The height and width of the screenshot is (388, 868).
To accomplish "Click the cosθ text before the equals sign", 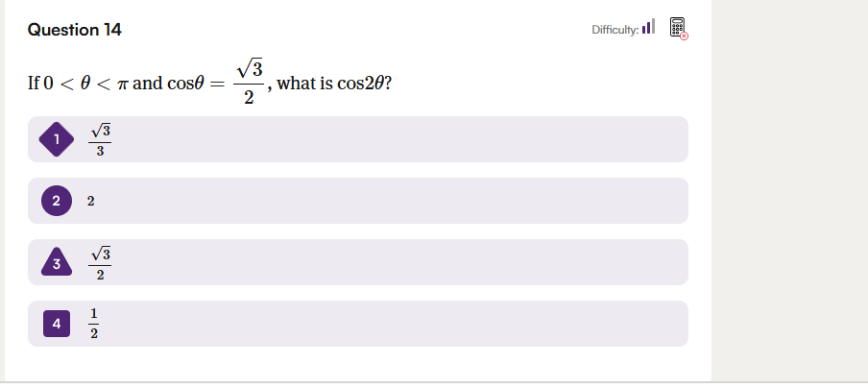I will (x=187, y=85).
